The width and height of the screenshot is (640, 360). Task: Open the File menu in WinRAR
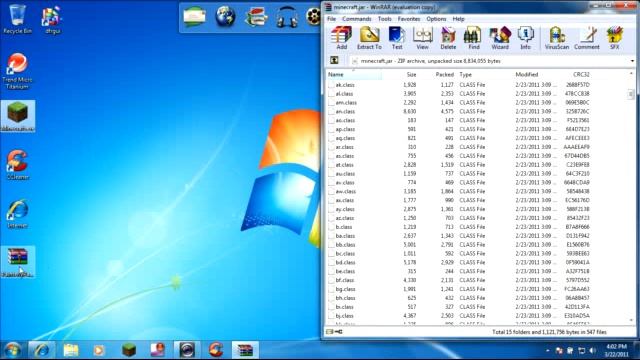[331, 19]
